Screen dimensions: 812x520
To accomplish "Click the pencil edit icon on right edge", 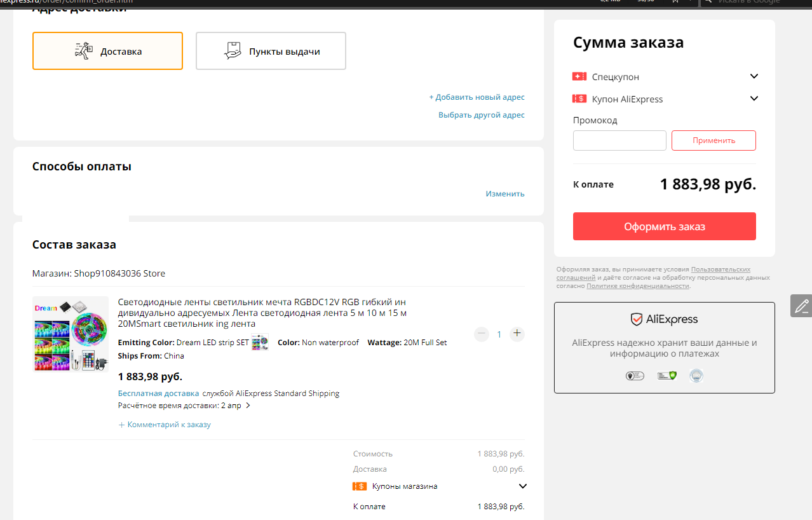I will click(x=801, y=306).
